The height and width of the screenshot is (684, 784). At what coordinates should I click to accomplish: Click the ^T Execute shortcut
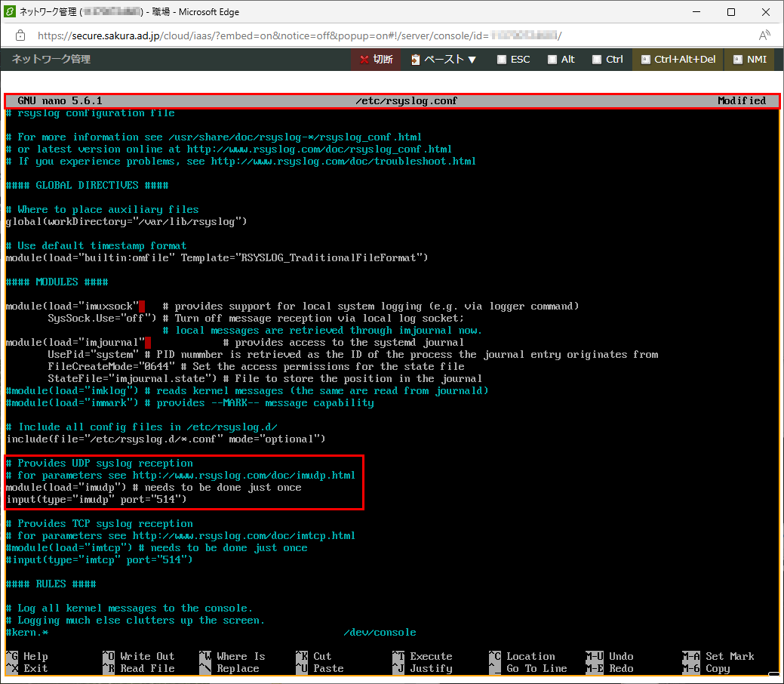click(x=422, y=657)
